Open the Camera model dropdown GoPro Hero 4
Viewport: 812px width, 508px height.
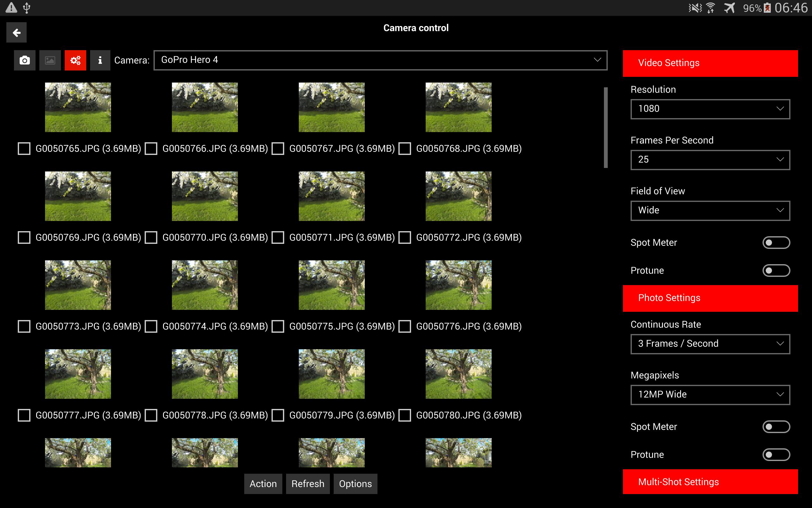[x=381, y=60]
